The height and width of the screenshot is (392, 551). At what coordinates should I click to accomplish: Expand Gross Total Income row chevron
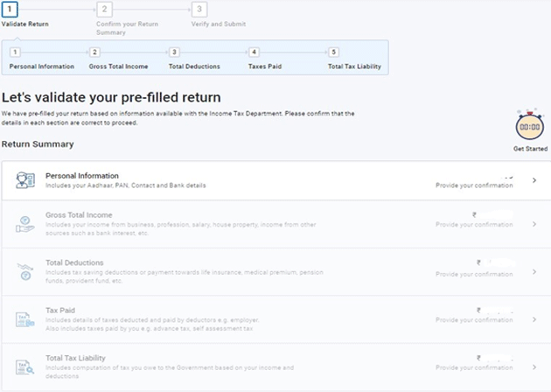[534, 224]
